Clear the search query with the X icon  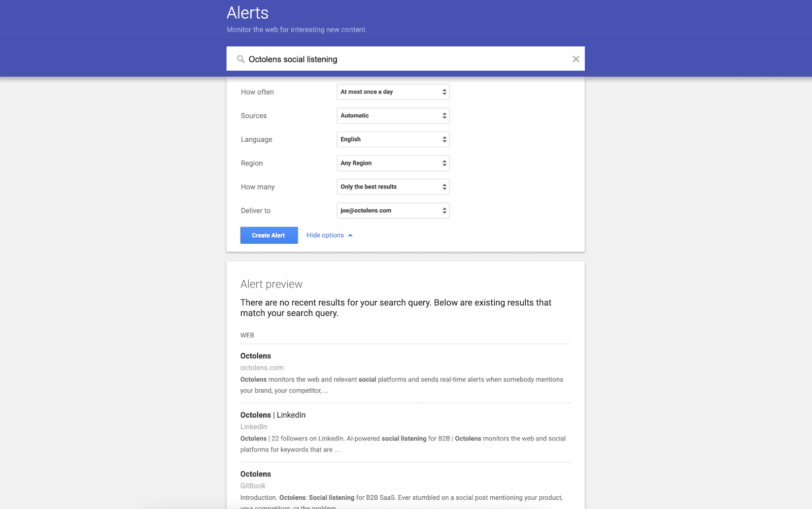(576, 59)
